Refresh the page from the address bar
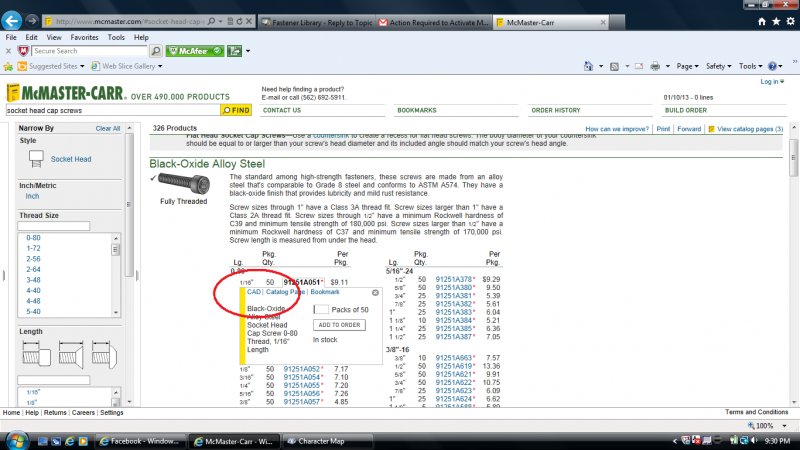 (239, 21)
